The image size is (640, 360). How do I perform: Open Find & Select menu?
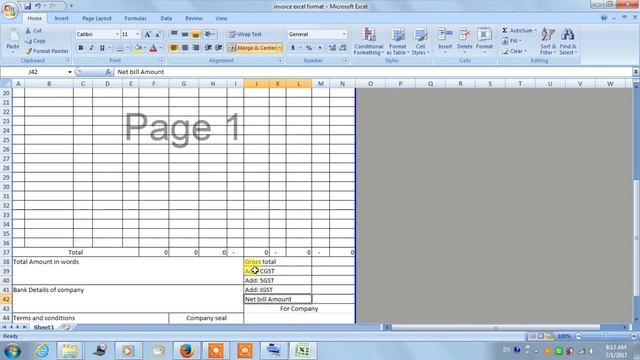coord(567,41)
